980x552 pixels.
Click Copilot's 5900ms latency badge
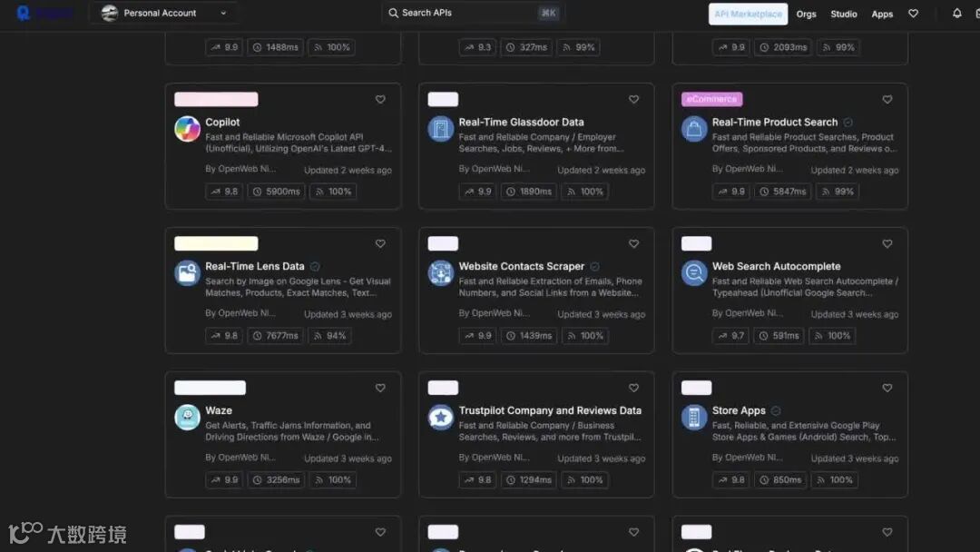pos(276,192)
